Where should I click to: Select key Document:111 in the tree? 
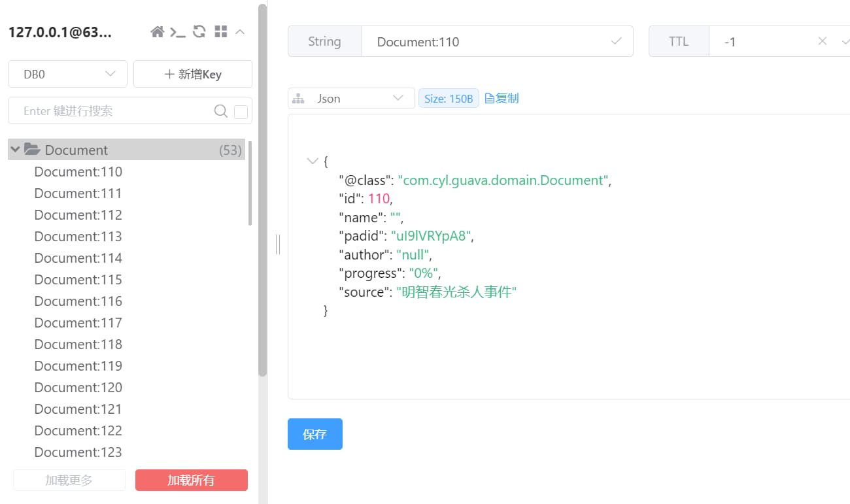coord(78,193)
